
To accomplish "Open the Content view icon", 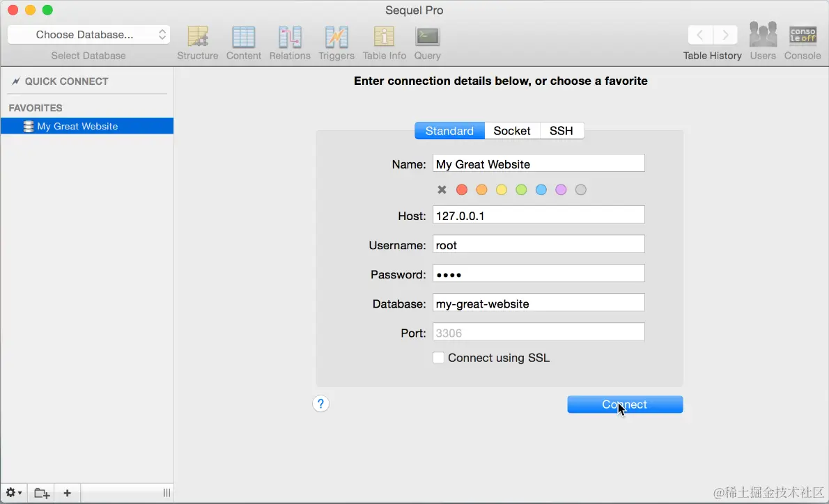I will click(x=244, y=37).
